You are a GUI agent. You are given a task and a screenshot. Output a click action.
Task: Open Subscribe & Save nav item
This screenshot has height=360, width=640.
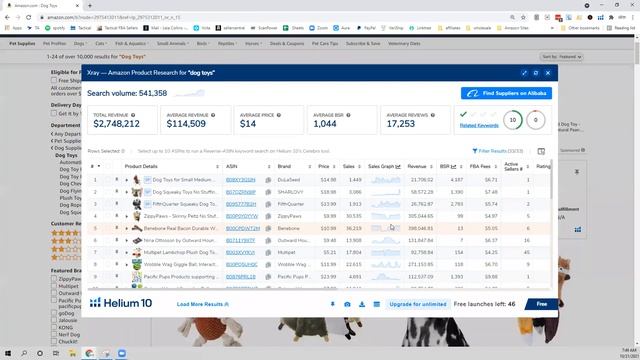click(x=363, y=44)
